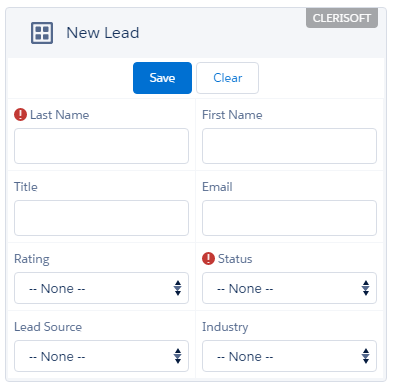Click the New Lead grid icon

[42, 33]
